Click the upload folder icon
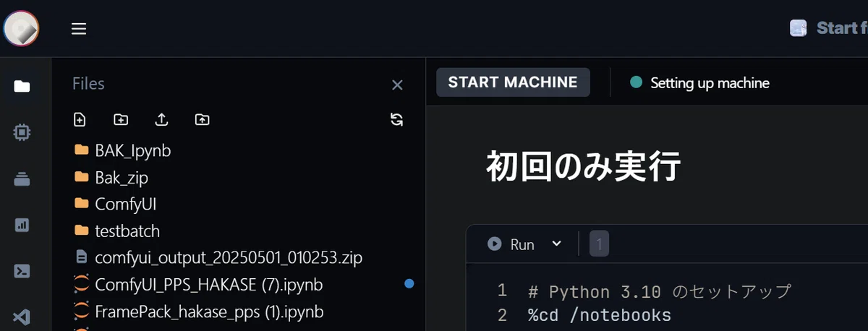This screenshot has height=331, width=868. pyautogui.click(x=203, y=119)
